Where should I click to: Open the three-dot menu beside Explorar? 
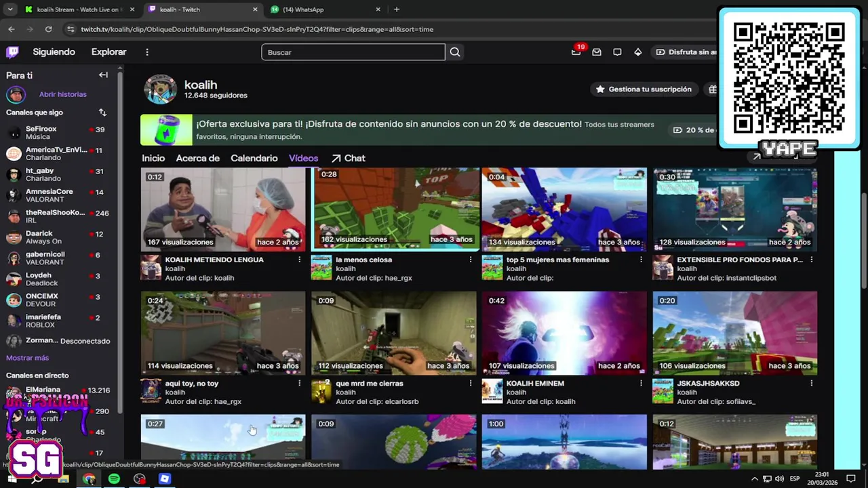pos(147,52)
